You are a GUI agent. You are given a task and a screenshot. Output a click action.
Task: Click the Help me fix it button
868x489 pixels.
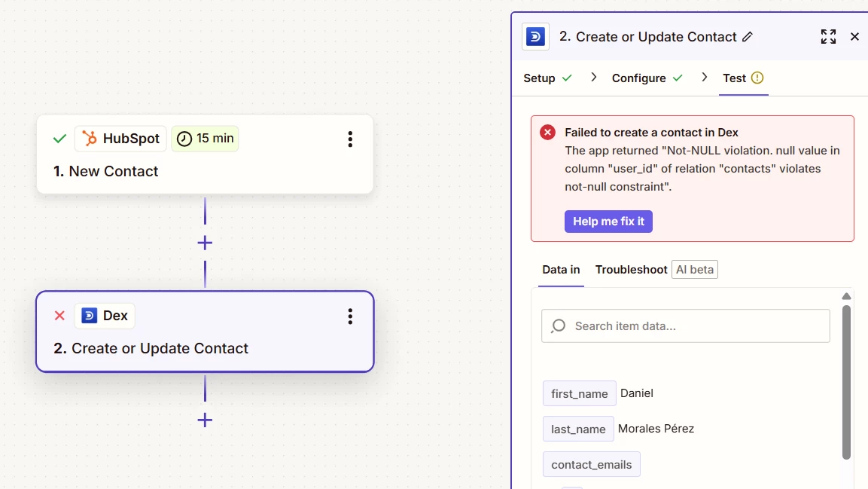(x=608, y=222)
